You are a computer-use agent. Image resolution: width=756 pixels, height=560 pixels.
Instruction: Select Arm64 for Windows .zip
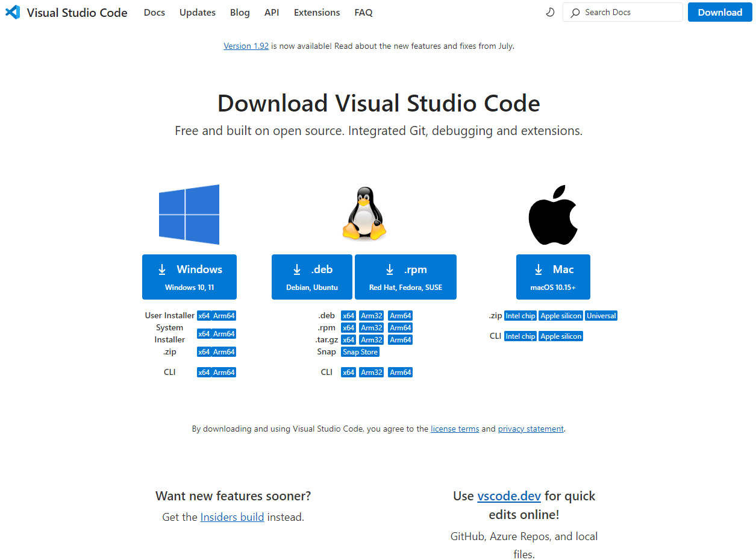223,352
